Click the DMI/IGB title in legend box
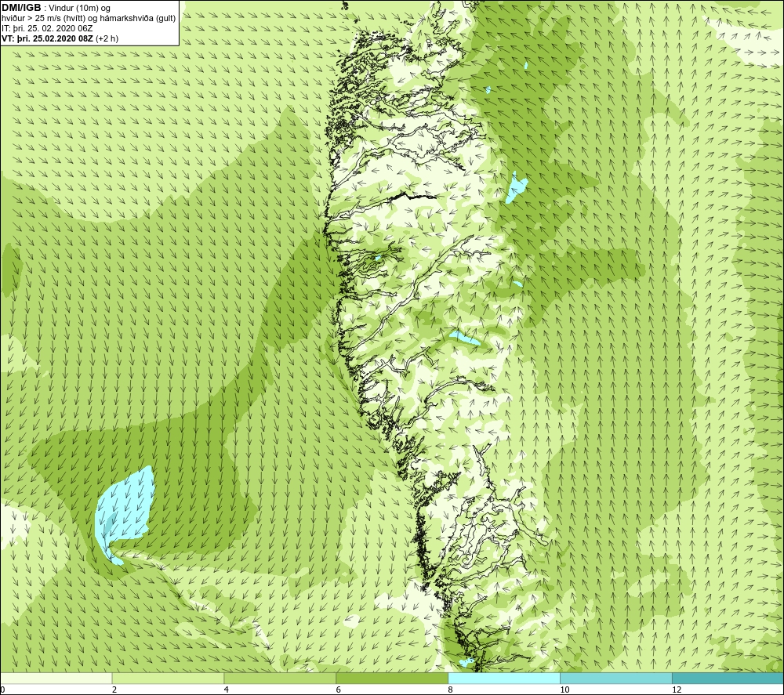Screen dimensions: 784x695 [21, 8]
